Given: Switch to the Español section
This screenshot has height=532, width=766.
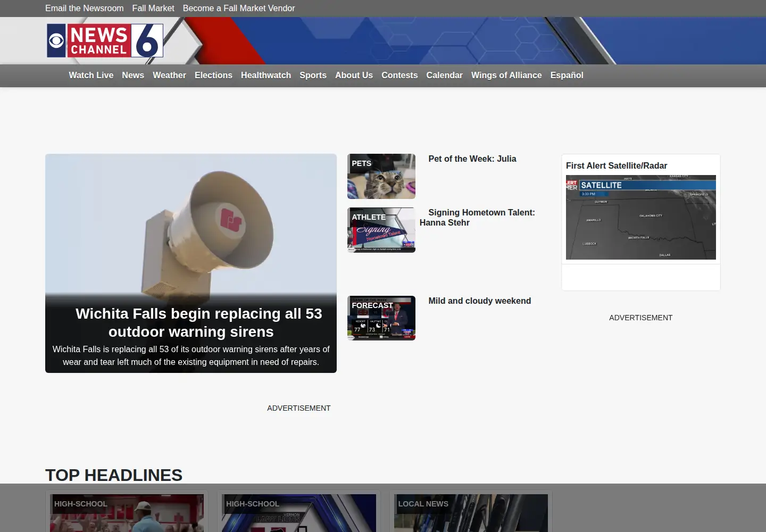Looking at the screenshot, I should point(567,76).
